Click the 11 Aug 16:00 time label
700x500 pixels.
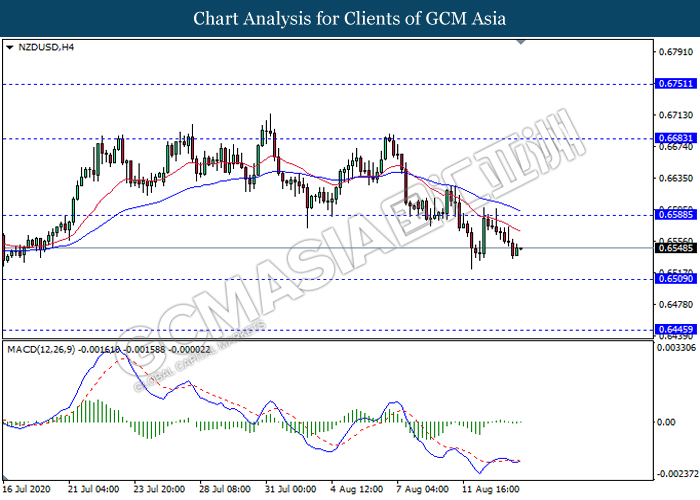click(x=490, y=489)
